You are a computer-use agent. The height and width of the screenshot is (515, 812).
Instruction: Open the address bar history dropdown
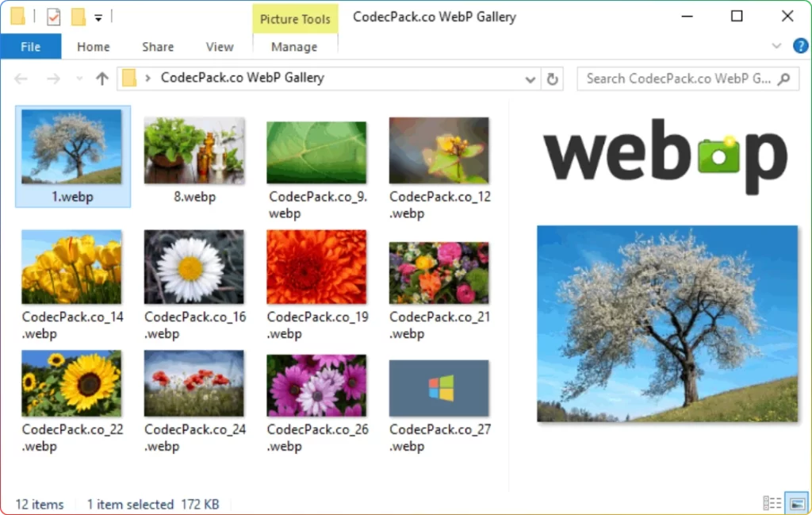[530, 79]
